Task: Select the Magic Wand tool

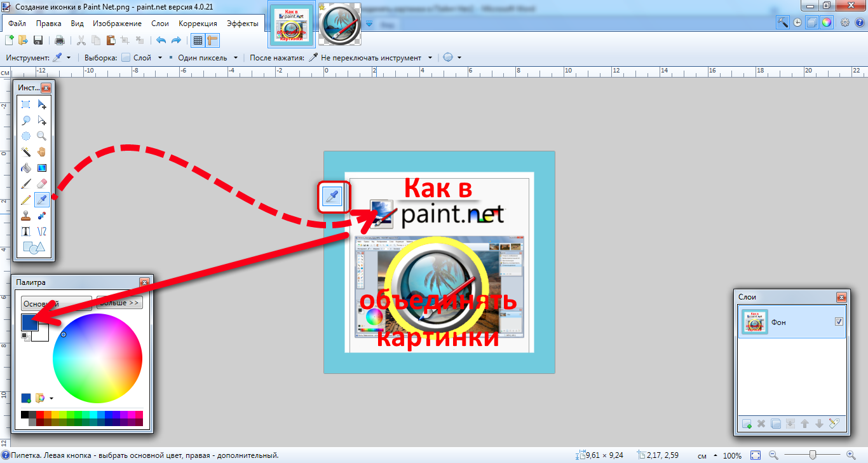Action: click(26, 152)
